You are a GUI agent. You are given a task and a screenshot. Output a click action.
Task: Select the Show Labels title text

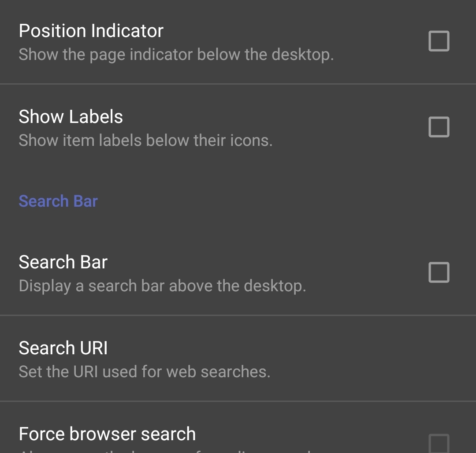[x=71, y=116]
